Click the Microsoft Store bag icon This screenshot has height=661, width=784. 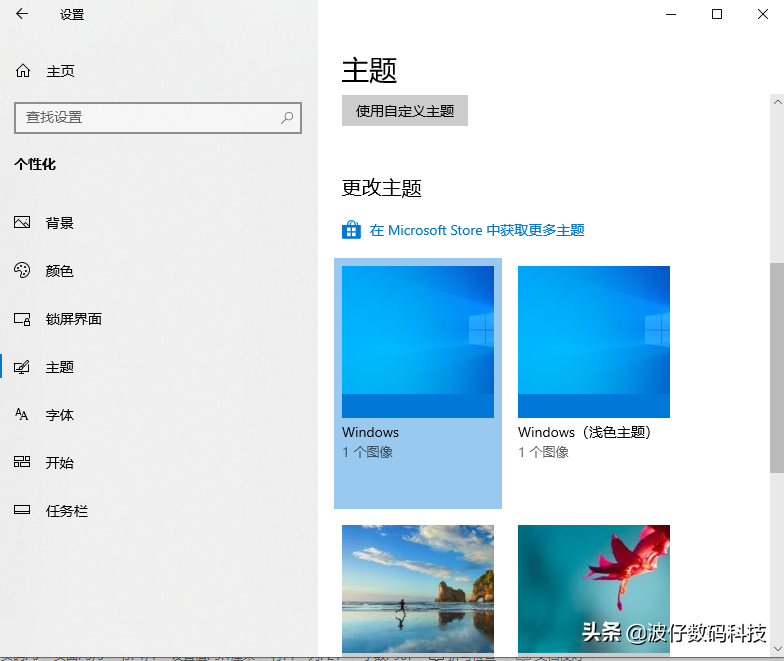(x=351, y=230)
